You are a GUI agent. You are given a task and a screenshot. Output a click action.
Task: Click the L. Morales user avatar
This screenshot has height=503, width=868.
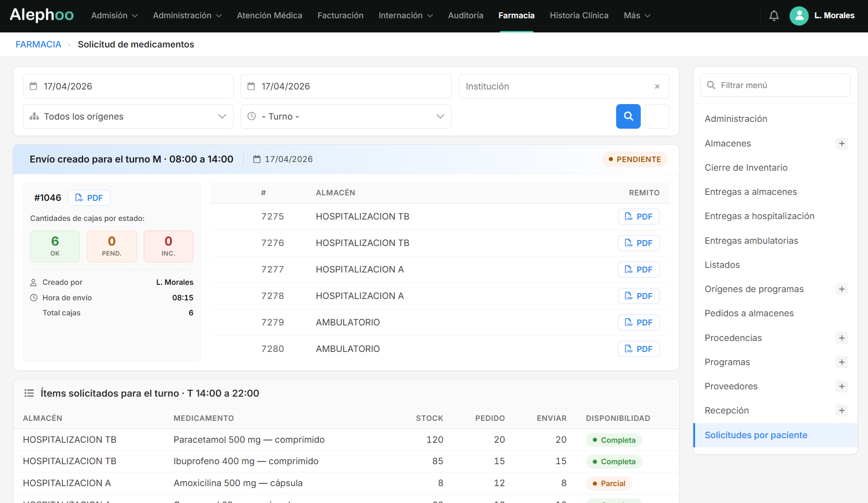(x=799, y=16)
